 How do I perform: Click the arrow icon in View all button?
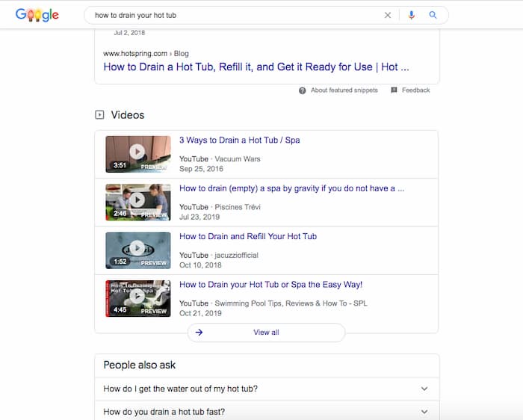pos(199,333)
